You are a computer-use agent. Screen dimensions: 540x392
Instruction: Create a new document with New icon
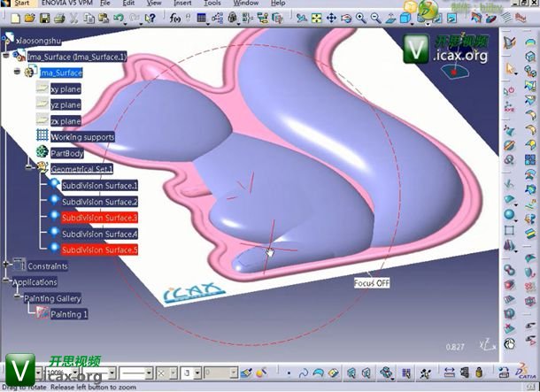pyautogui.click(x=15, y=18)
